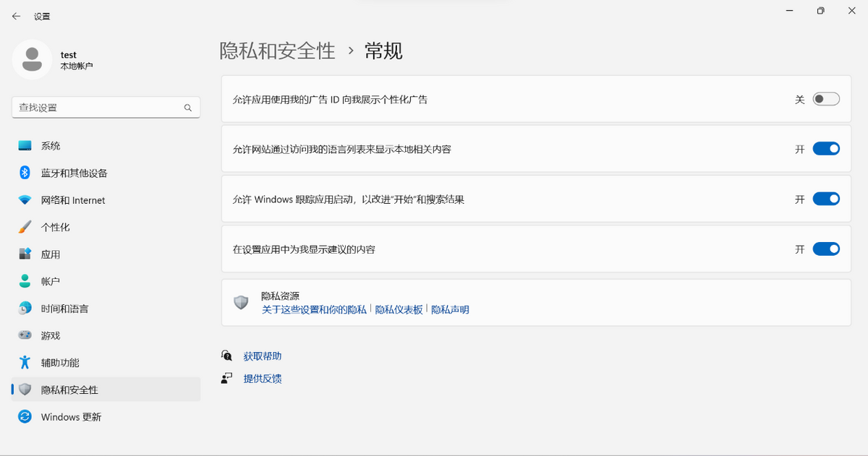Image resolution: width=868 pixels, height=456 pixels.
Task: Click the test 本地帐户 profile name
Action: tap(77, 60)
